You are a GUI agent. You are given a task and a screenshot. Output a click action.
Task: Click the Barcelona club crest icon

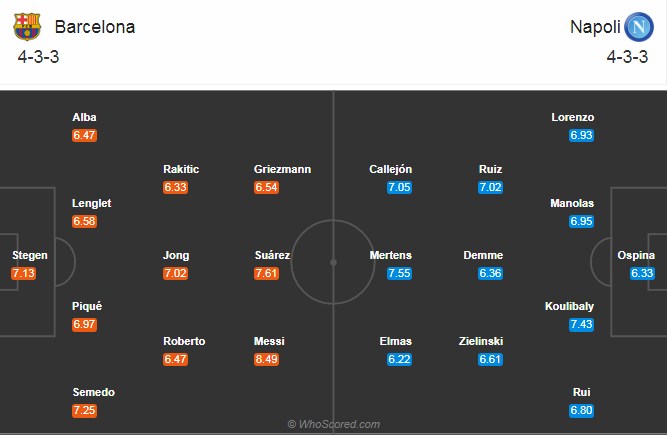point(27,26)
